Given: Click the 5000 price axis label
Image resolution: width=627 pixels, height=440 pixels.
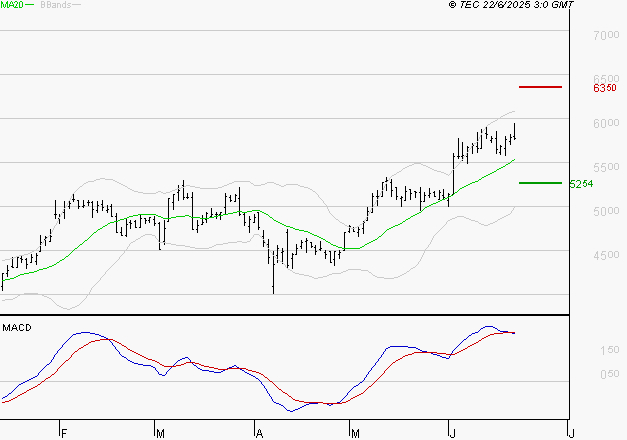Looking at the screenshot, I should pyautogui.click(x=606, y=211).
